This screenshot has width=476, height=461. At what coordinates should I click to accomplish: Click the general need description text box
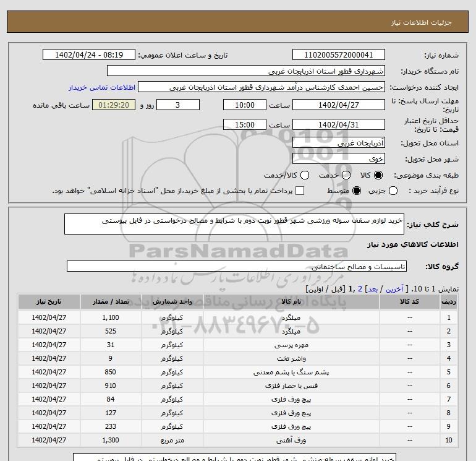click(234, 224)
